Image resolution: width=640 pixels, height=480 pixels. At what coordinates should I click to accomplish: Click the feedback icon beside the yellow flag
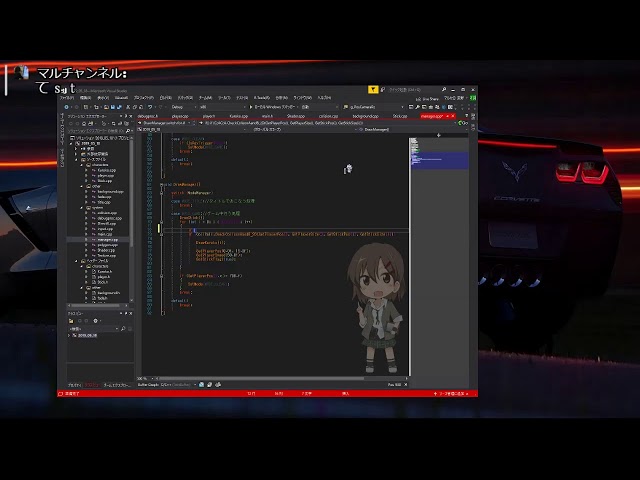point(382,89)
